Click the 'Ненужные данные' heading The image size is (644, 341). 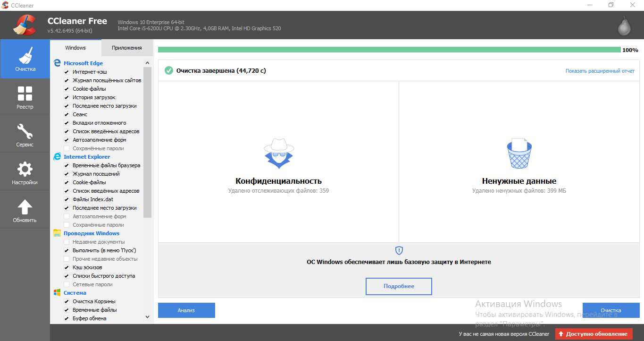click(x=519, y=181)
